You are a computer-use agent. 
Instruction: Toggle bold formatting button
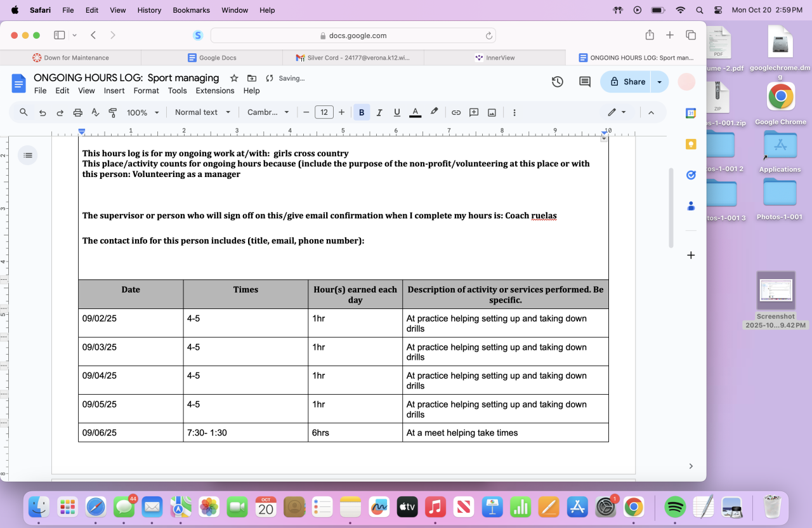(x=362, y=112)
